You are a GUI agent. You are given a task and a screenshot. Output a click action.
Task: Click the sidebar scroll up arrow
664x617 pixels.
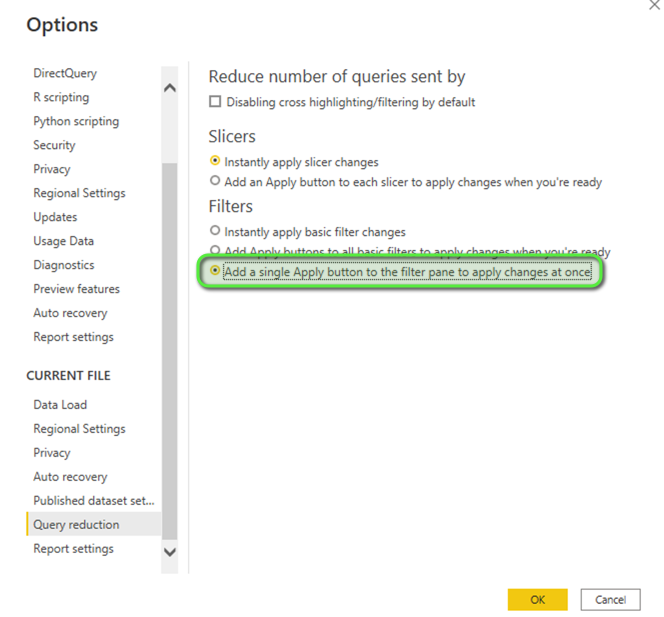pyautogui.click(x=170, y=88)
